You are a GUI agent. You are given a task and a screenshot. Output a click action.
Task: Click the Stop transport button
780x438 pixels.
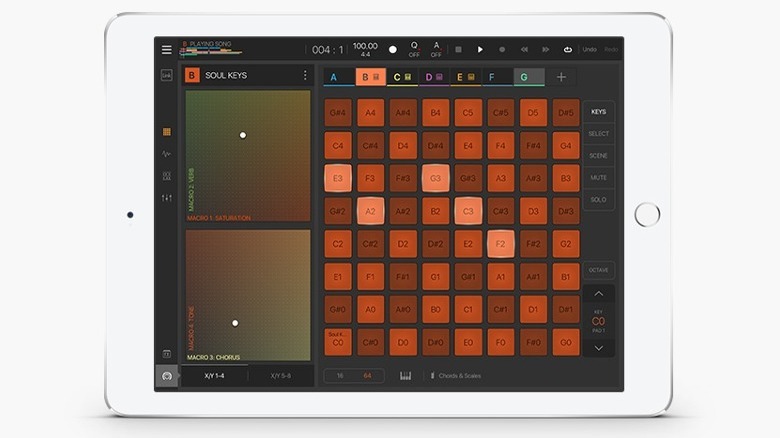point(458,49)
